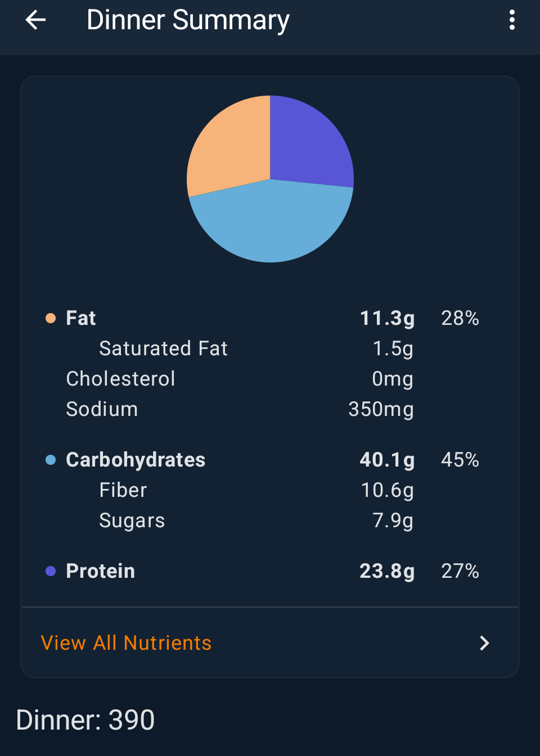Tap the chevron beside View All Nutrients
Image resolution: width=540 pixels, height=756 pixels.
point(484,643)
